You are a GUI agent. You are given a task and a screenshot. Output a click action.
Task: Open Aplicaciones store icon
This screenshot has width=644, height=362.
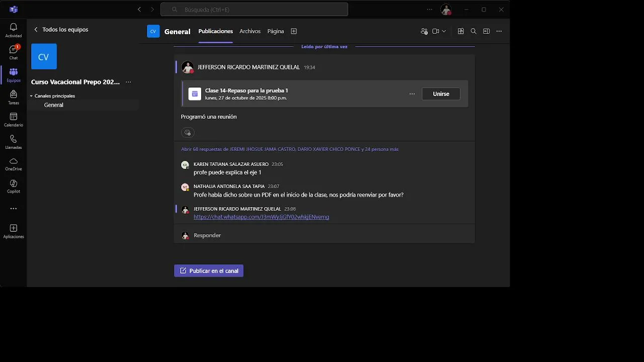14,231
